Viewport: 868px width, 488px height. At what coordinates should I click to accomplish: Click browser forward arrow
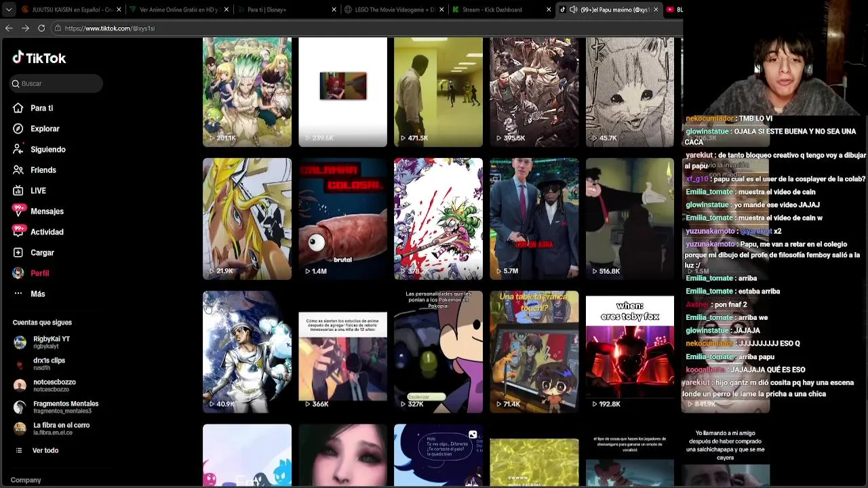(x=25, y=28)
